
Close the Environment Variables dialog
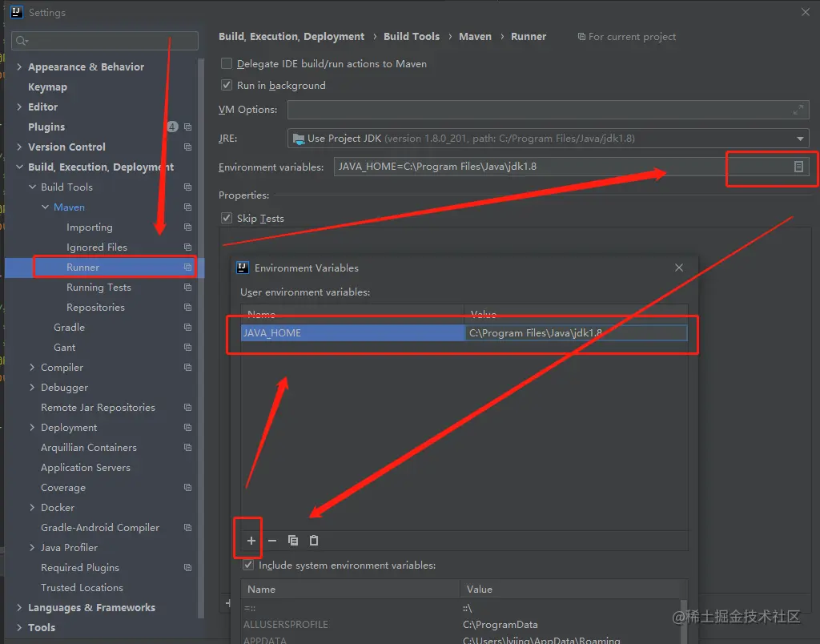pos(679,268)
